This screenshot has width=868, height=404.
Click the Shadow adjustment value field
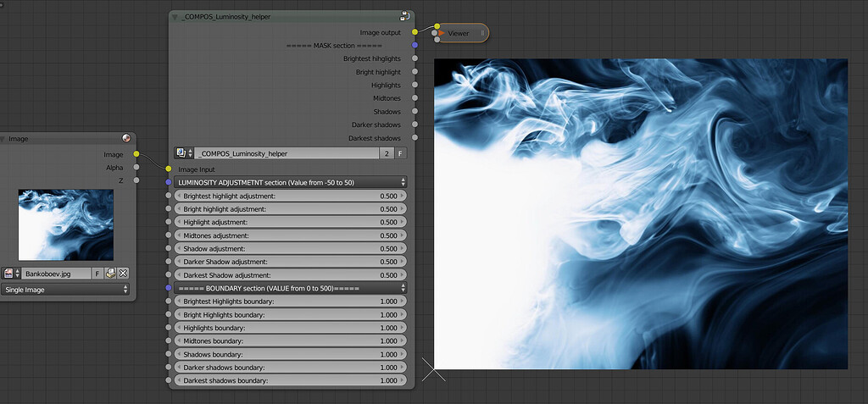pos(291,248)
